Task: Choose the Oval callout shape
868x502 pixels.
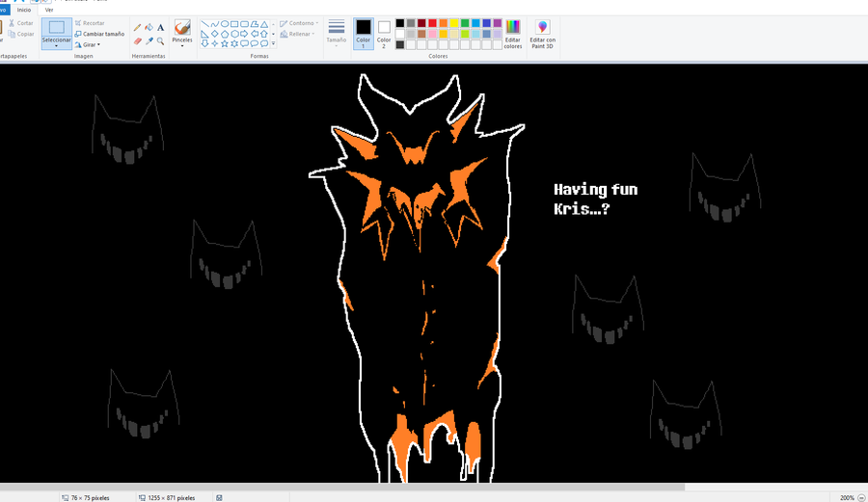Action: (254, 43)
